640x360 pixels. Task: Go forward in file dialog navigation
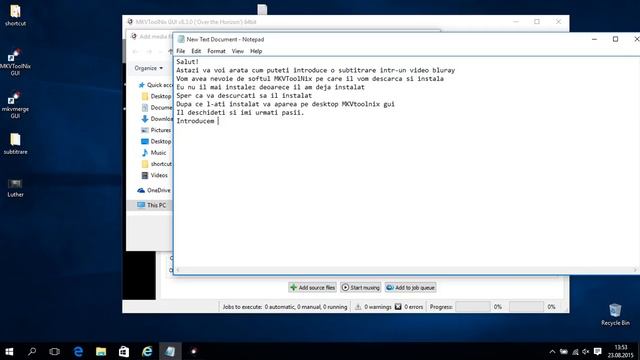point(149,51)
